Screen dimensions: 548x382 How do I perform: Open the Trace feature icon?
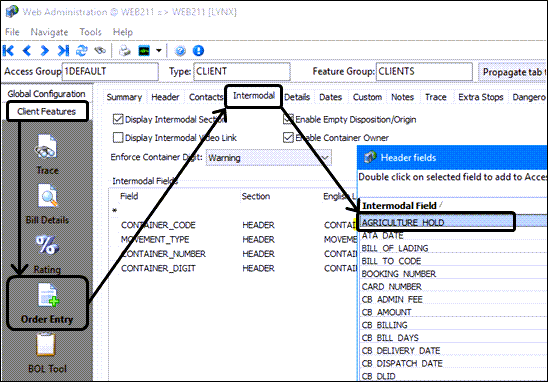click(x=47, y=146)
